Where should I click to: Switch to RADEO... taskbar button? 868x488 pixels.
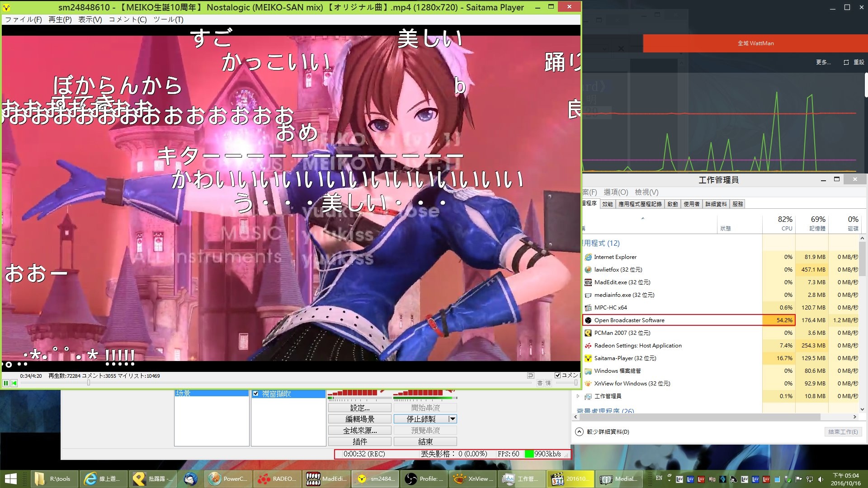(x=276, y=479)
